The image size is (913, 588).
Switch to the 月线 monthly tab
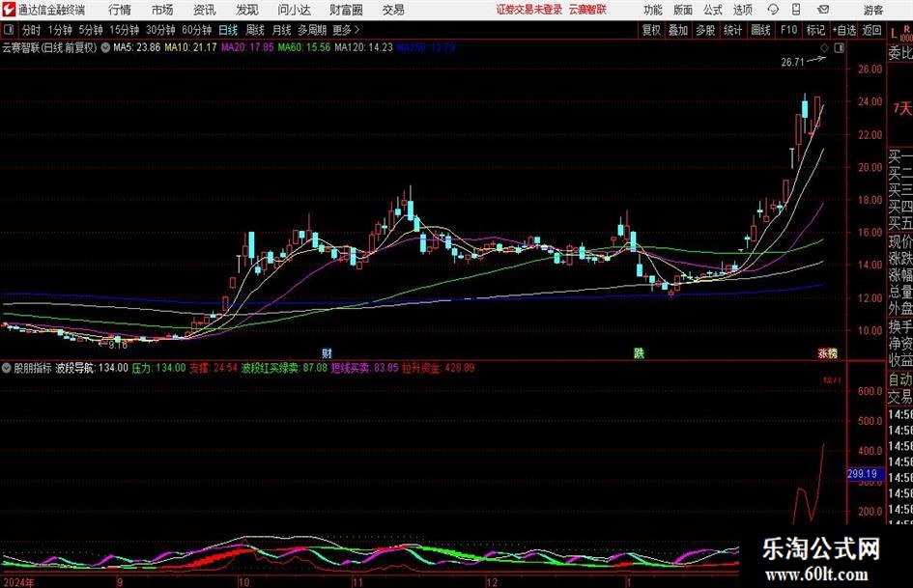coord(281,30)
